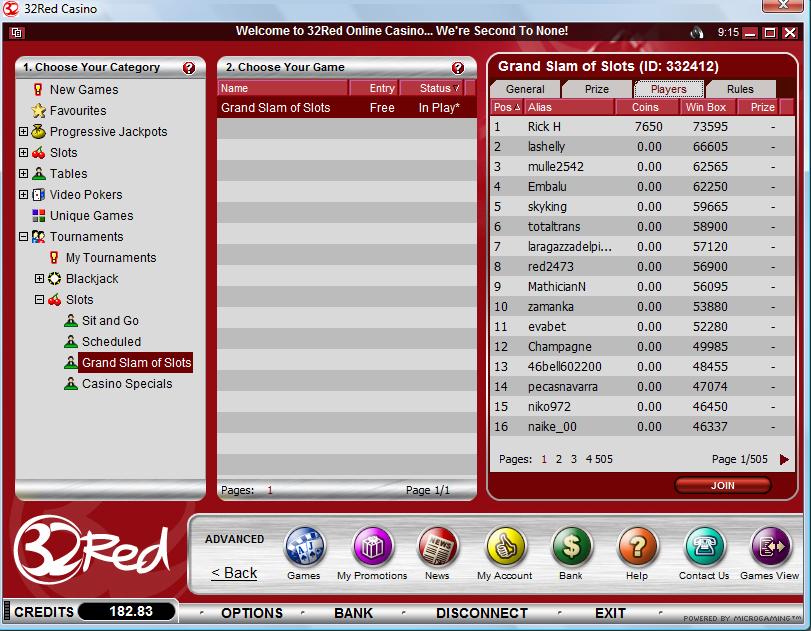This screenshot has height=631, width=811.
Task: Open the General tab
Action: (x=525, y=89)
